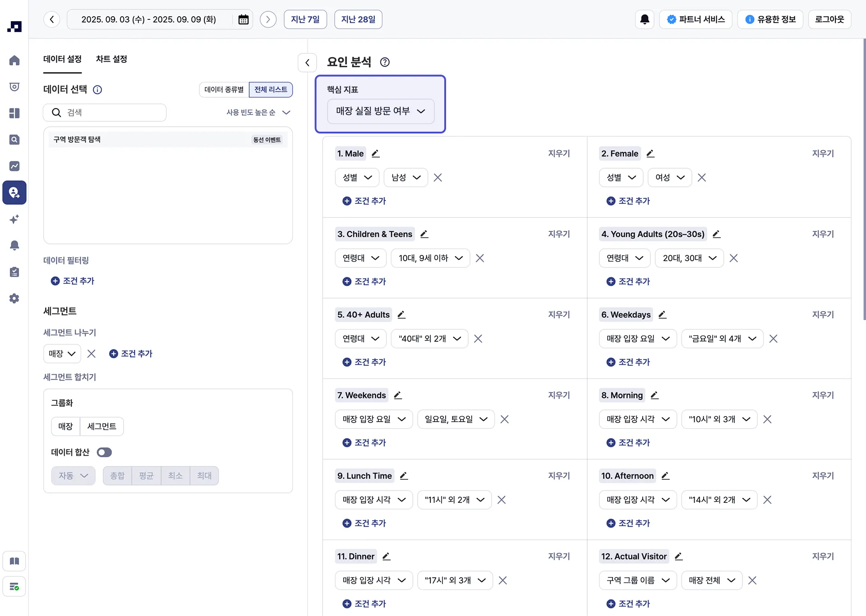Click the home icon in left sidebar
Screen dimensions: 866x616
click(14, 60)
